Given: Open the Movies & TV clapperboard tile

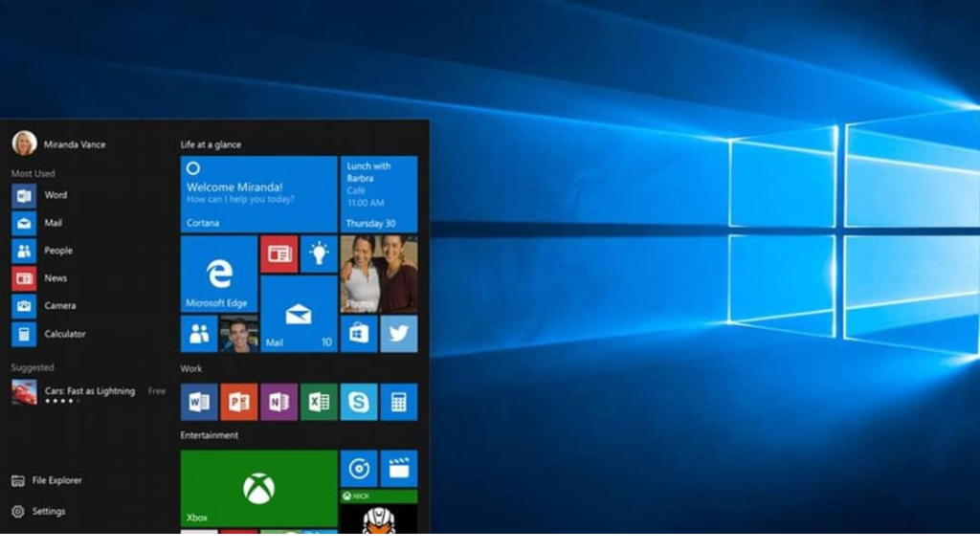Looking at the screenshot, I should 399,469.
